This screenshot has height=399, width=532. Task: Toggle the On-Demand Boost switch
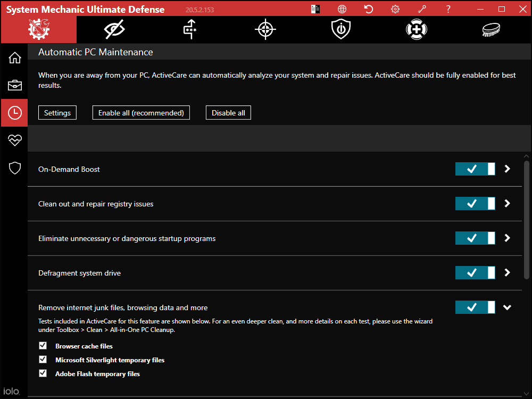point(475,169)
